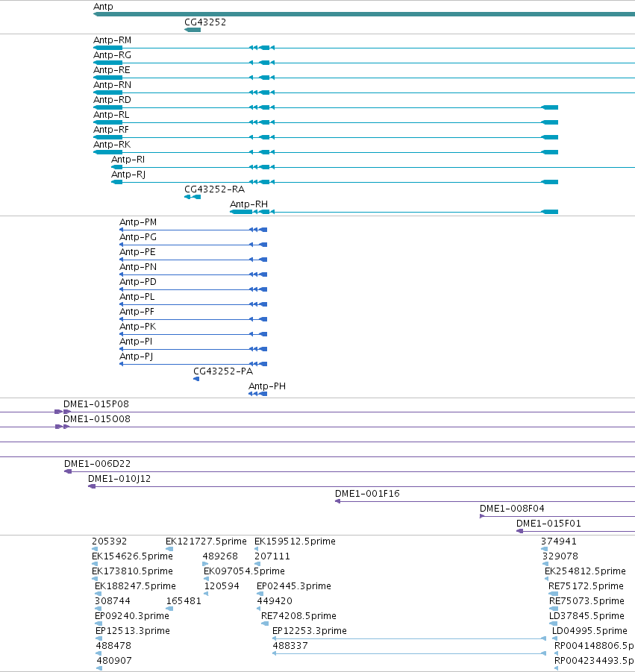
Task: Open protein label Antp-PI
Action: coord(136,342)
